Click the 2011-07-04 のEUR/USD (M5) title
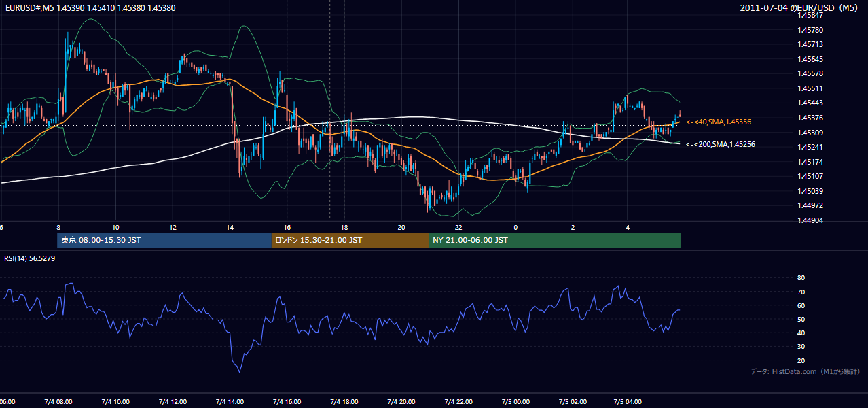This screenshot has width=868, height=408. [x=800, y=7]
